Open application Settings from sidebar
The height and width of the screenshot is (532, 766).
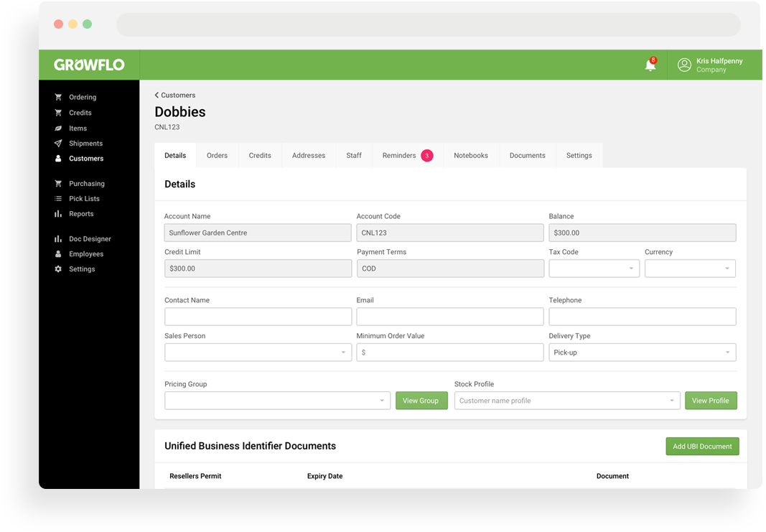click(x=80, y=269)
